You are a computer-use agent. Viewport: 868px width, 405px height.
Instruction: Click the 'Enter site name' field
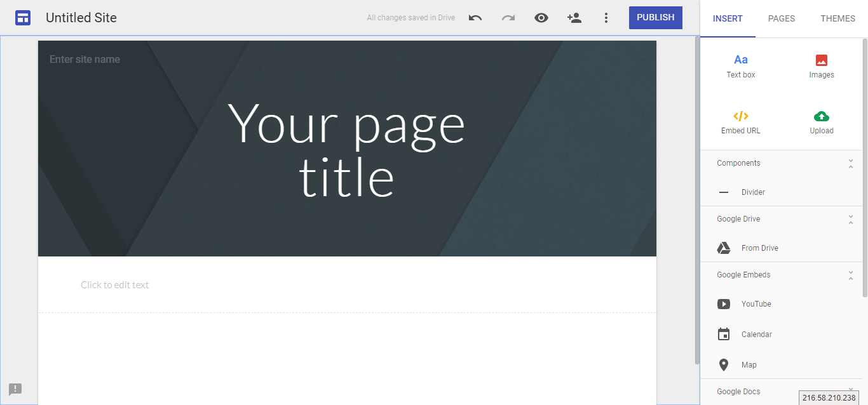point(85,59)
